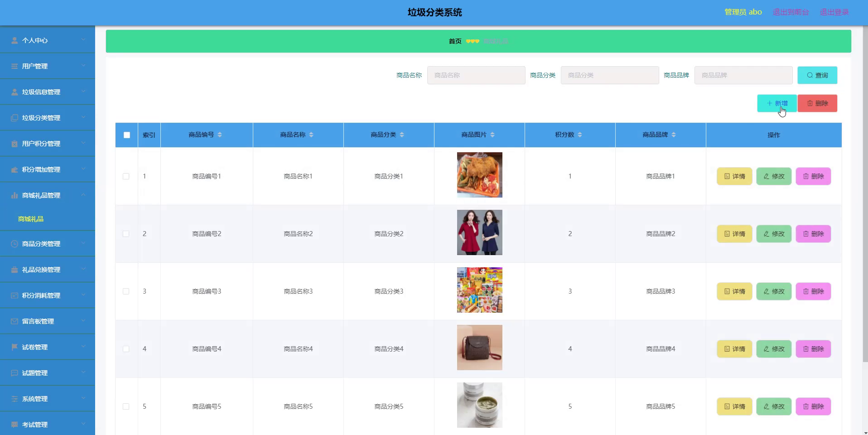868x435 pixels.
Task: Check the checkbox for row 商品编号3
Action: (x=126, y=291)
